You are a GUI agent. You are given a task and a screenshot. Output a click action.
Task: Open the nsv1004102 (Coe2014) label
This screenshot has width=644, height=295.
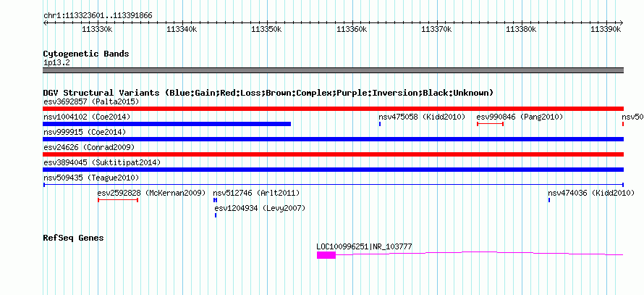pyautogui.click(x=87, y=117)
